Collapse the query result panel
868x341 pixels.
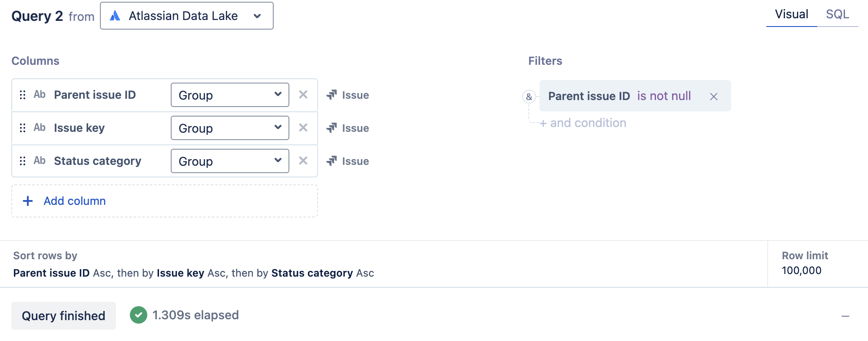(845, 316)
